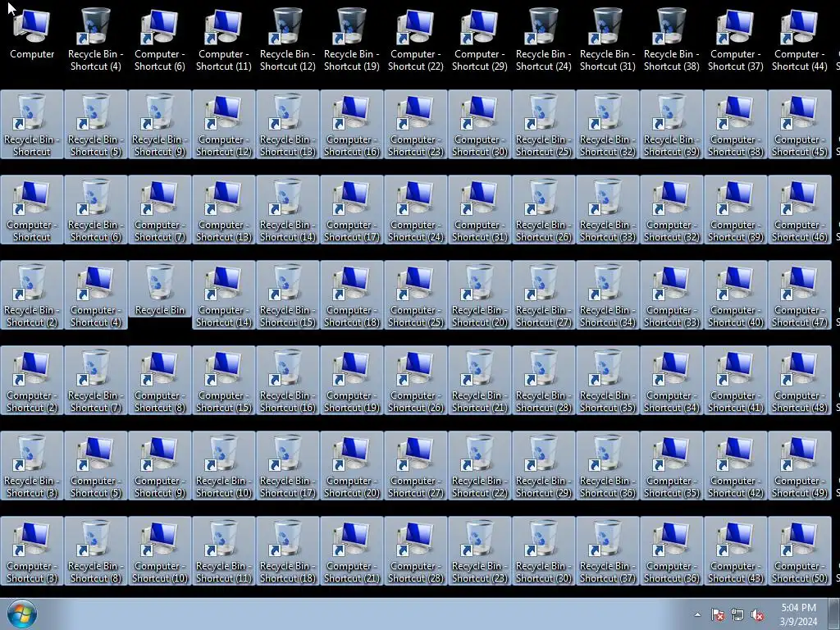Open Action Center flag icon in tray
The height and width of the screenshot is (630, 840).
pyautogui.click(x=717, y=614)
